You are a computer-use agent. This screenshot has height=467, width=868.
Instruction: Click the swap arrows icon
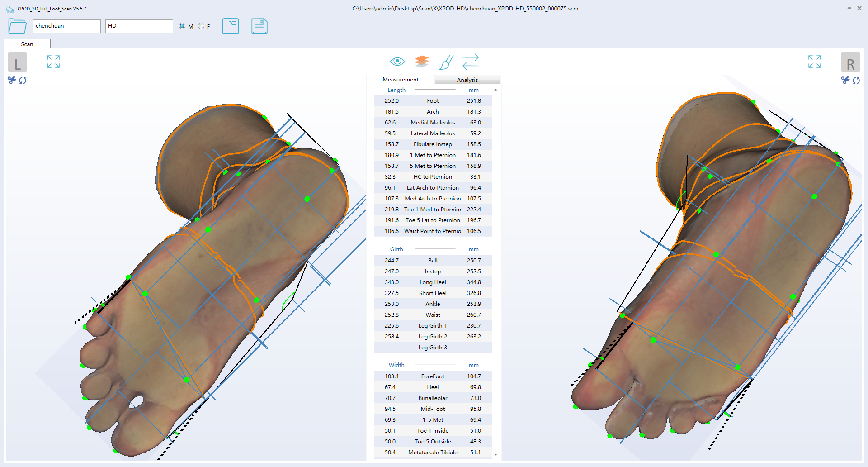click(x=470, y=62)
